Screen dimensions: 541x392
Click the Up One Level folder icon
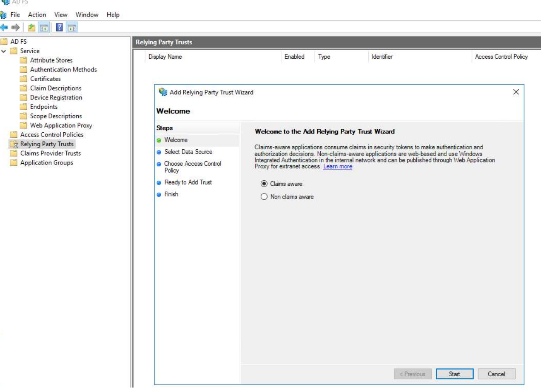[x=31, y=28]
